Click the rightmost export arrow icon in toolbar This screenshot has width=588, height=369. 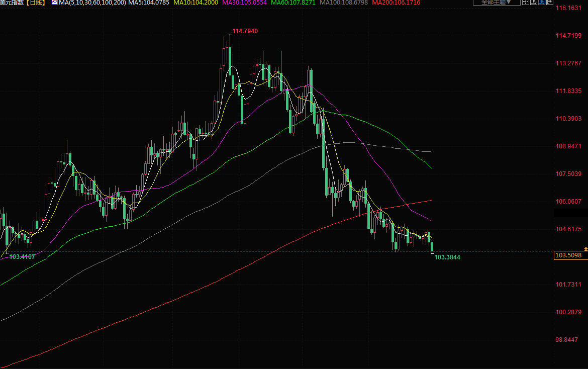click(549, 2)
